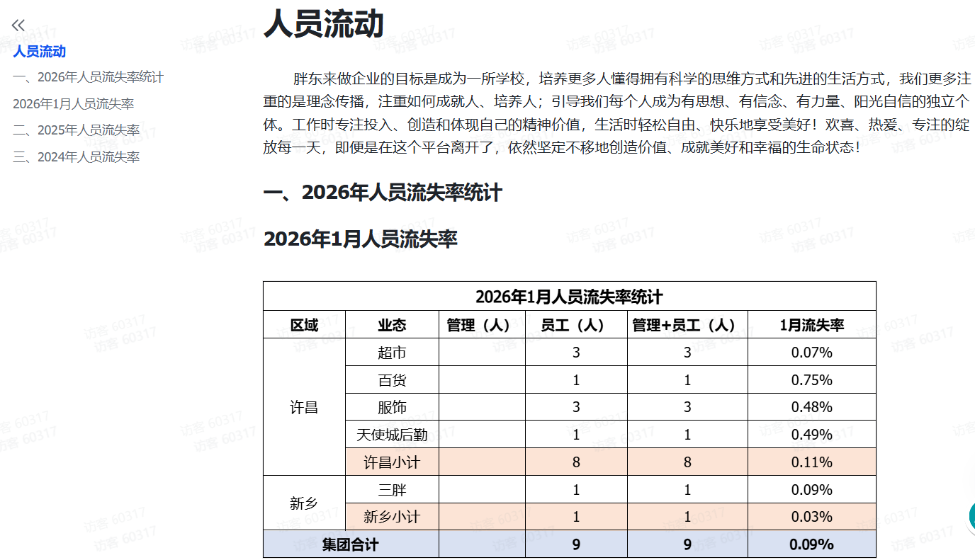Image resolution: width=975 pixels, height=560 pixels.
Task: Select the 0.03% rate in 新乡小计 row
Action: pyautogui.click(x=812, y=517)
